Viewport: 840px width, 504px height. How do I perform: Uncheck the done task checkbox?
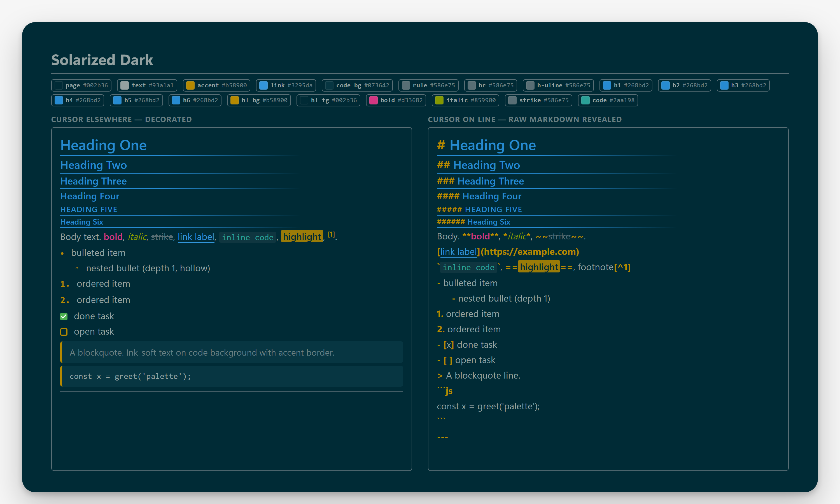(64, 316)
